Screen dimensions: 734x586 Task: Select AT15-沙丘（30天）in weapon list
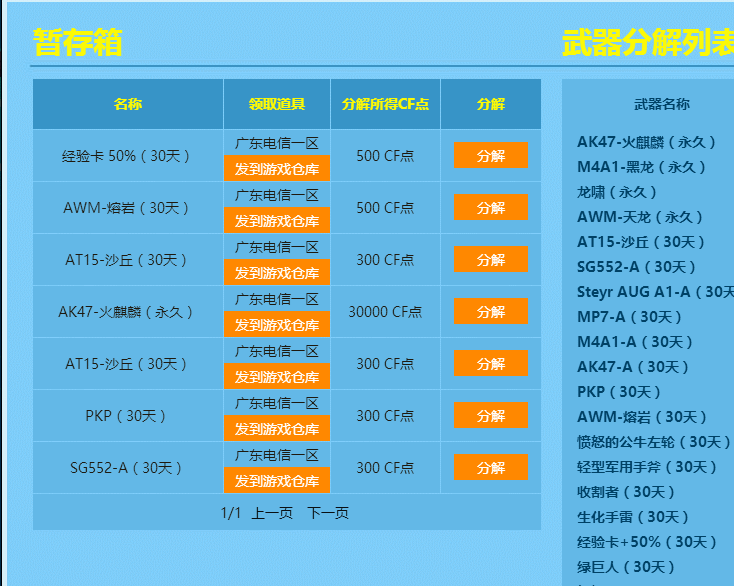tap(641, 242)
